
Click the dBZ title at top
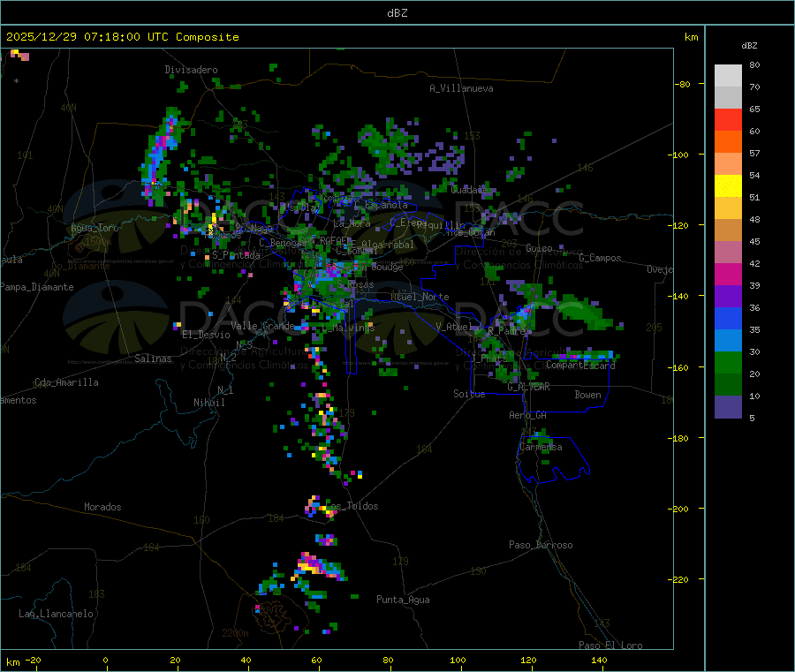pos(397,13)
